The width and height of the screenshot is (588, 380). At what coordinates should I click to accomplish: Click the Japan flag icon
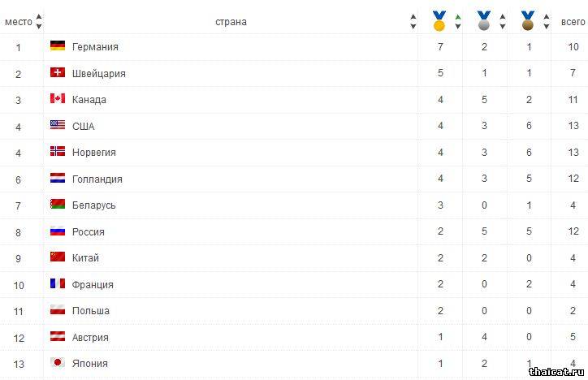point(57,363)
